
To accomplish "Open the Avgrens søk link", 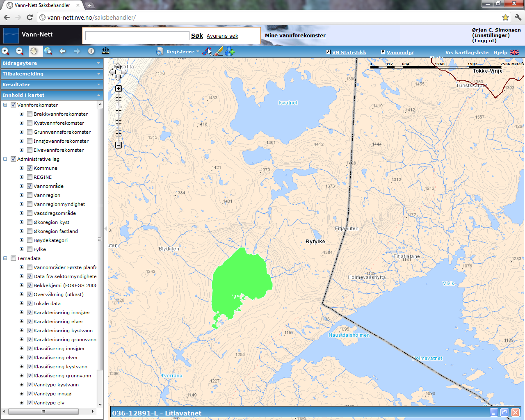I will click(x=222, y=36).
